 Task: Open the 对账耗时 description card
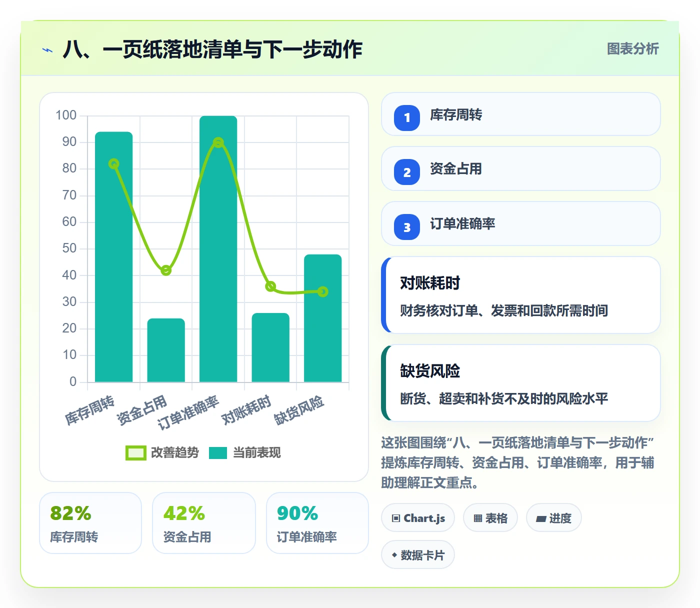pos(521,295)
